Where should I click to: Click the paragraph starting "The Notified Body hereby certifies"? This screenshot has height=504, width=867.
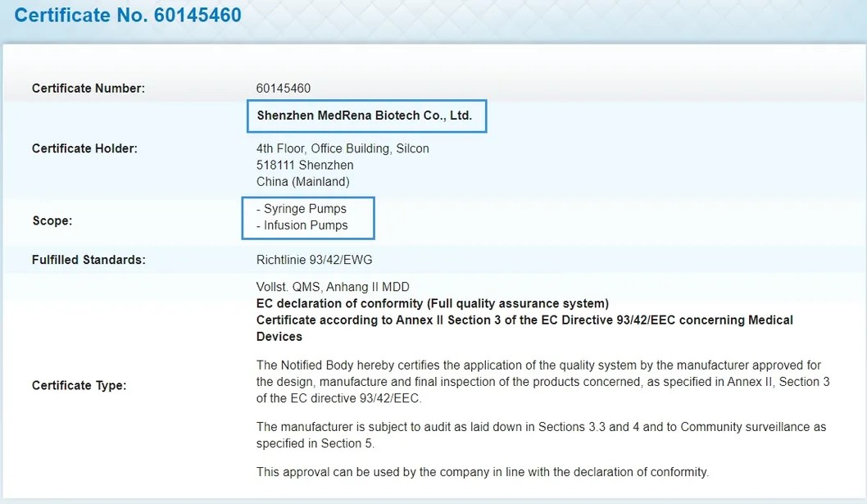point(541,381)
